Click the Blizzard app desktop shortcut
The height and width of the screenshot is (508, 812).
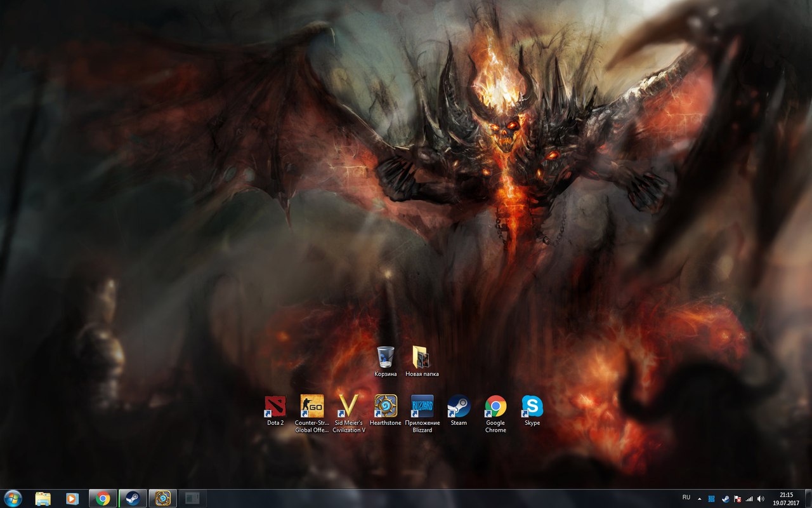coord(422,407)
